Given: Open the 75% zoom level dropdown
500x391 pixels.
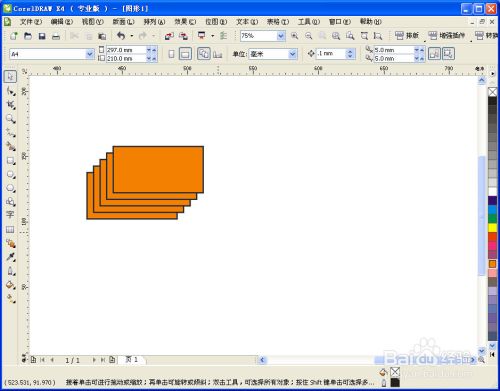Looking at the screenshot, I should [x=281, y=36].
